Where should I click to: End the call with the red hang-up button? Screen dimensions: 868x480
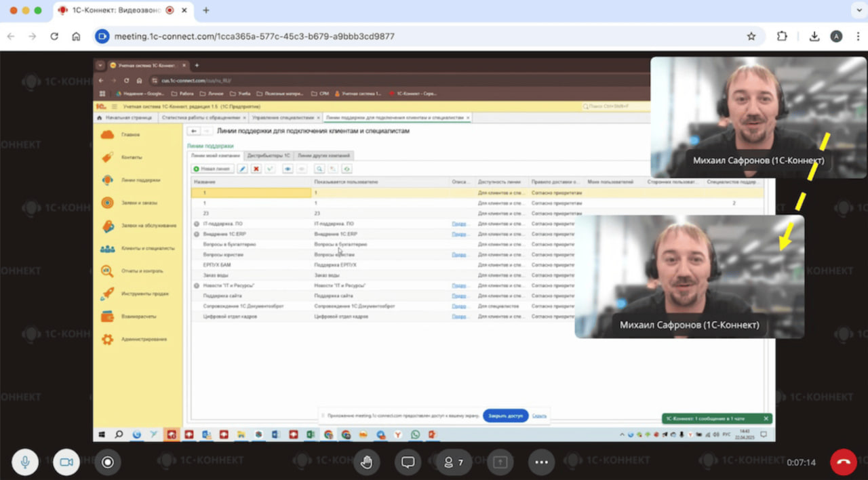pyautogui.click(x=844, y=462)
